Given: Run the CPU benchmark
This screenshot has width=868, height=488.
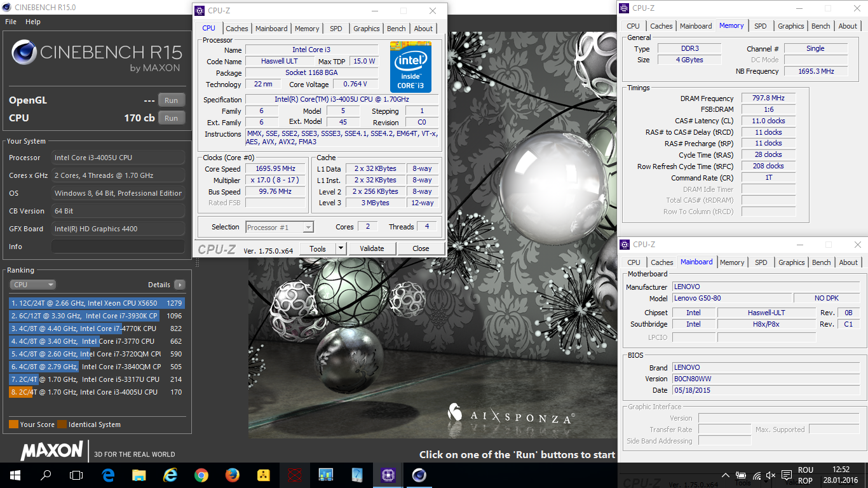Looking at the screenshot, I should (172, 118).
